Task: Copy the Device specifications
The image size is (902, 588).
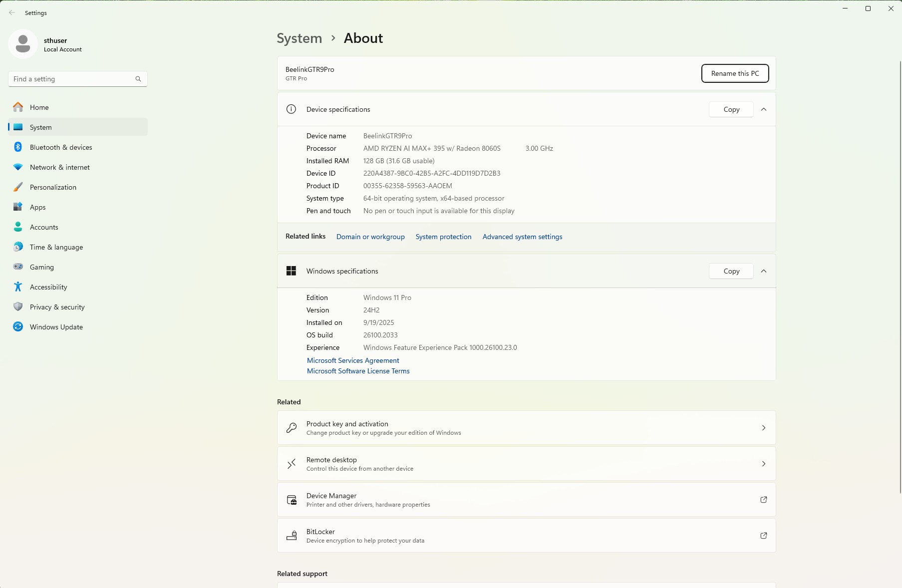Action: (x=731, y=109)
